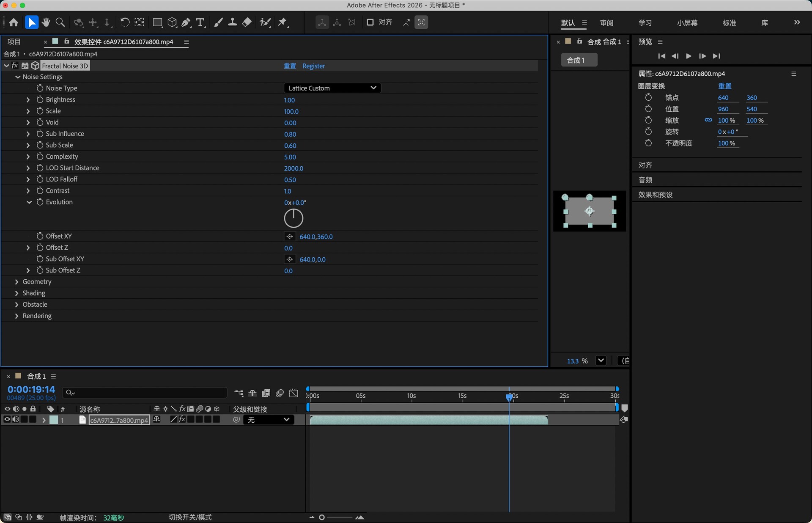
Task: Toggle the layer's fx effects switch
Action: pyautogui.click(x=182, y=419)
